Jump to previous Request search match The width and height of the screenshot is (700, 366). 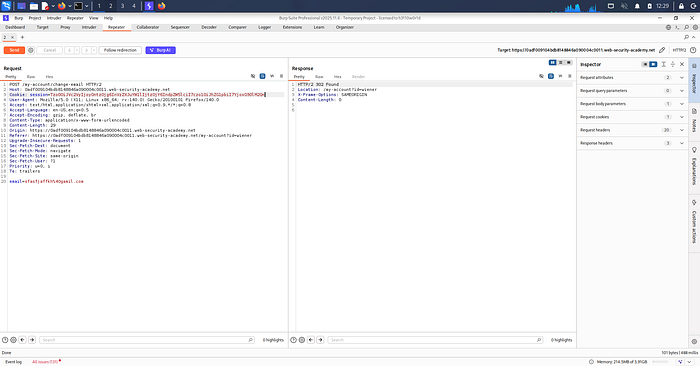[22, 340]
